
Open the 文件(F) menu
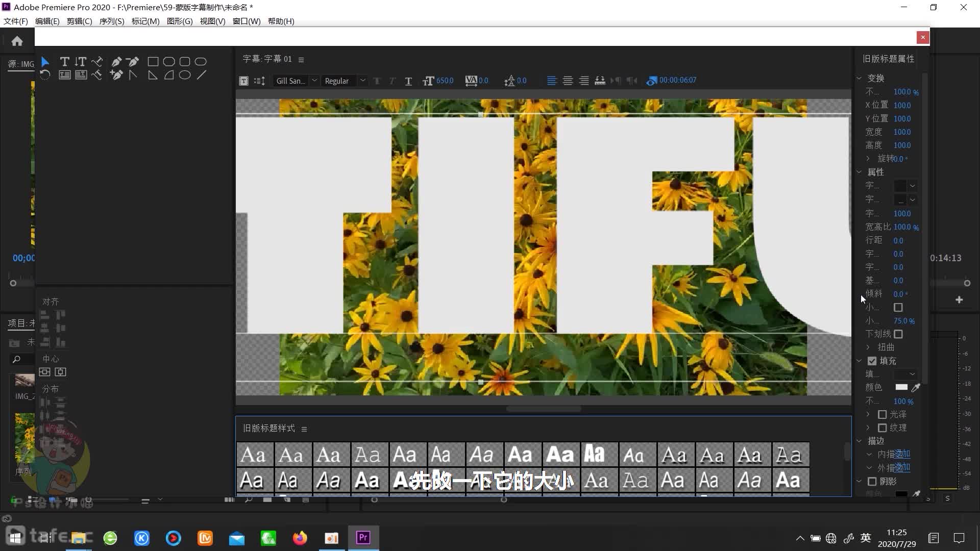[15, 21]
